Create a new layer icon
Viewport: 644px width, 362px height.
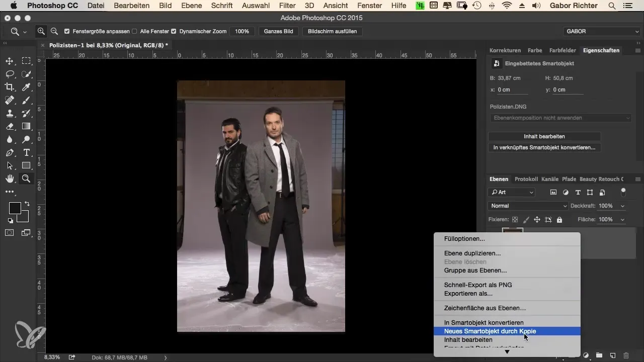[613, 355]
